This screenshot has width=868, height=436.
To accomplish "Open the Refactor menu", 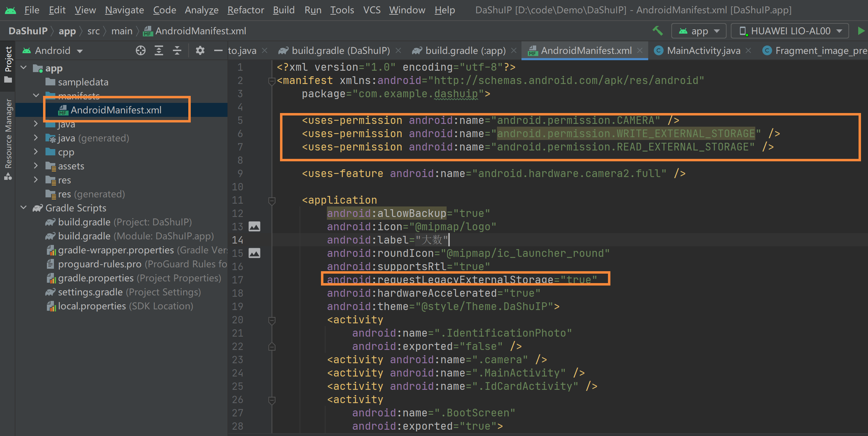I will (246, 10).
